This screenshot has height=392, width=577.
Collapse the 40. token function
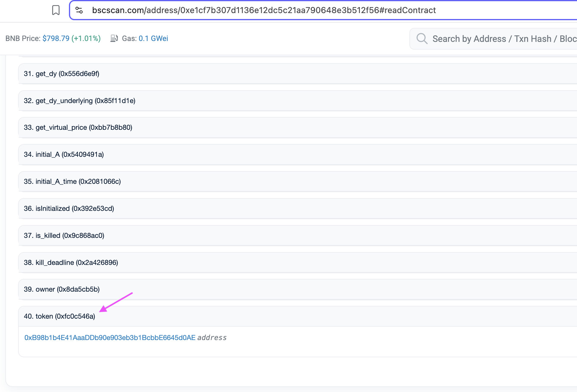click(59, 316)
